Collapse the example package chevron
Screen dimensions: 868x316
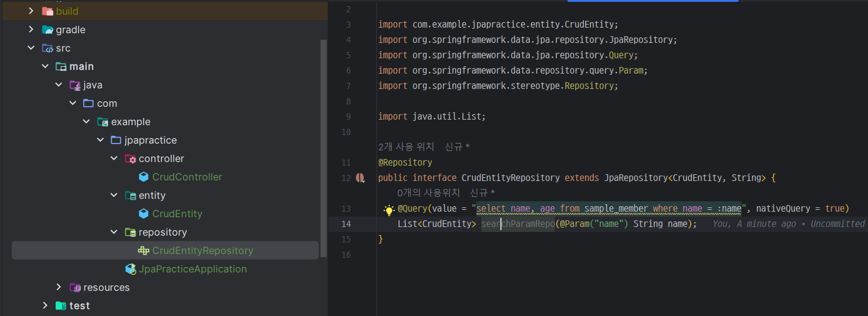(x=86, y=121)
